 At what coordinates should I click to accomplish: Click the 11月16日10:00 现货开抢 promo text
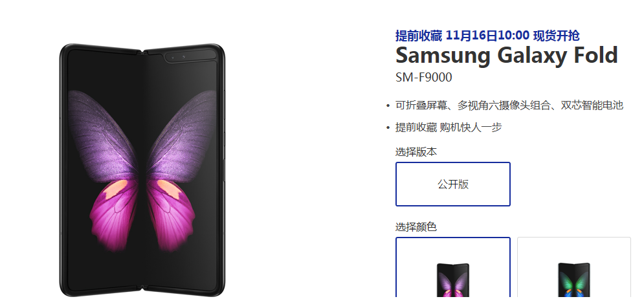click(x=512, y=36)
